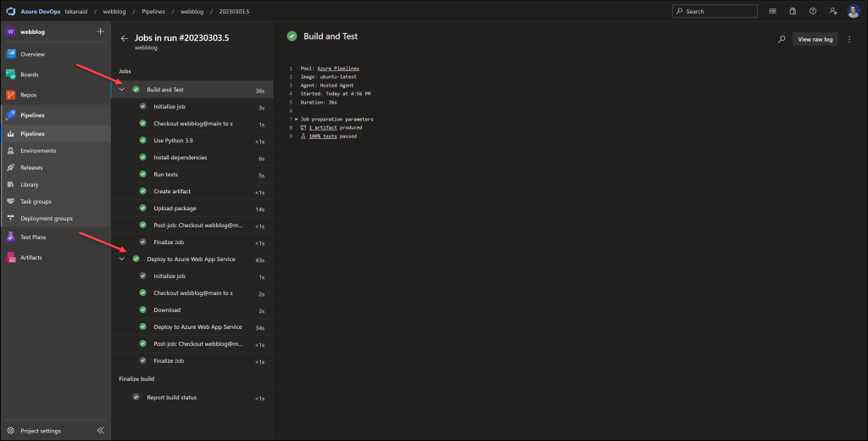Click the Test Plans flask icon
This screenshot has height=441, width=868.
10,237
